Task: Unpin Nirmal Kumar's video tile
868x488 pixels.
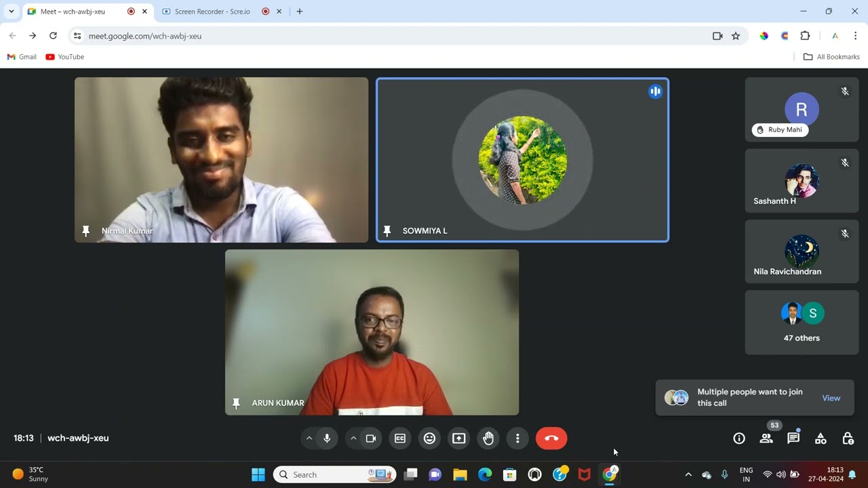Action: (86, 231)
